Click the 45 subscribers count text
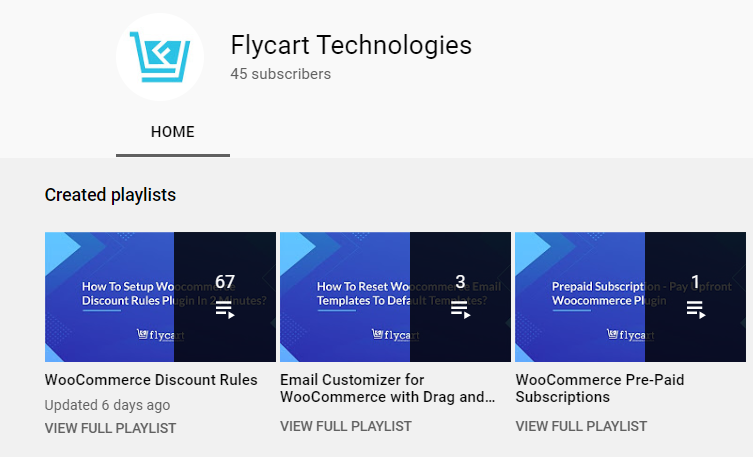The height and width of the screenshot is (457, 753). (280, 74)
